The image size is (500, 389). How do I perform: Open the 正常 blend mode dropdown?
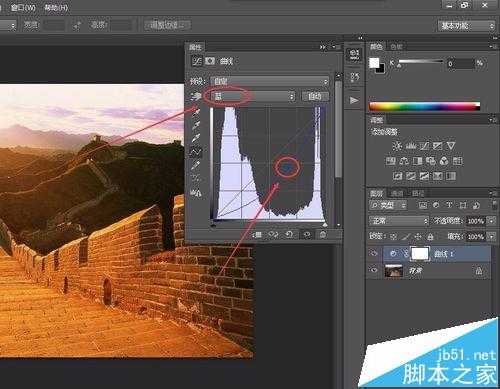pyautogui.click(x=399, y=221)
